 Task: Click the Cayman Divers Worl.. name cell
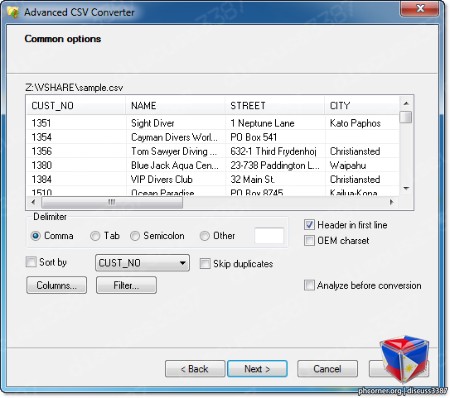(x=176, y=137)
